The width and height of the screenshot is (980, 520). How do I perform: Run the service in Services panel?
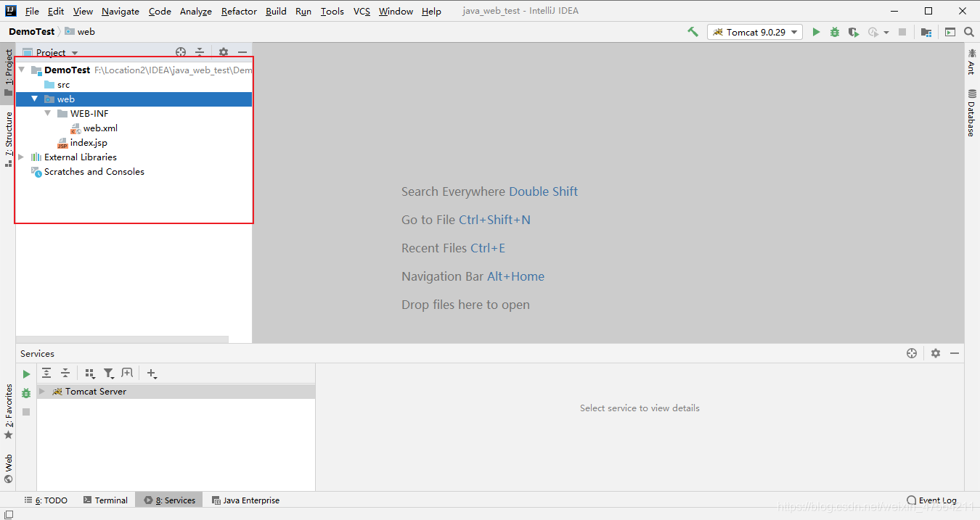coord(26,374)
